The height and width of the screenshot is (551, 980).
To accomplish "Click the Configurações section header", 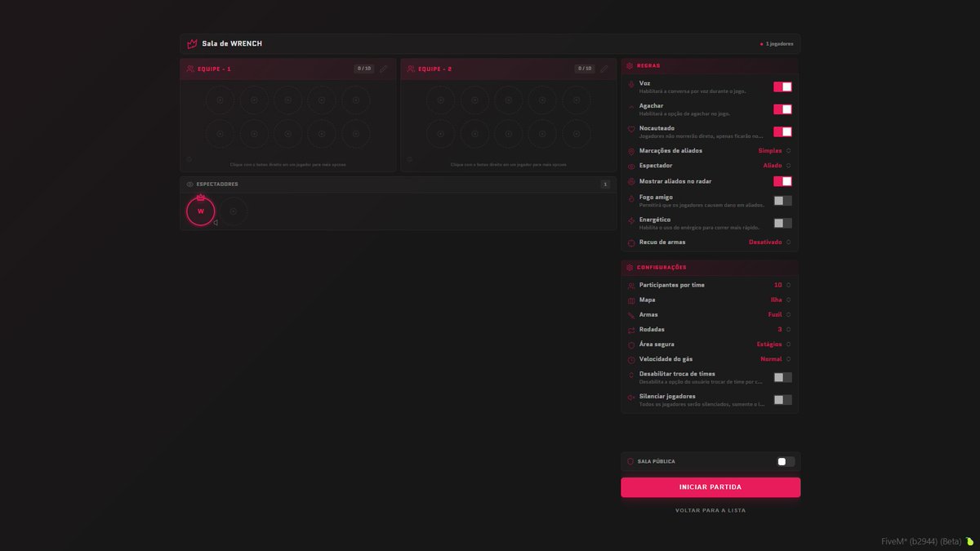I will pyautogui.click(x=710, y=268).
